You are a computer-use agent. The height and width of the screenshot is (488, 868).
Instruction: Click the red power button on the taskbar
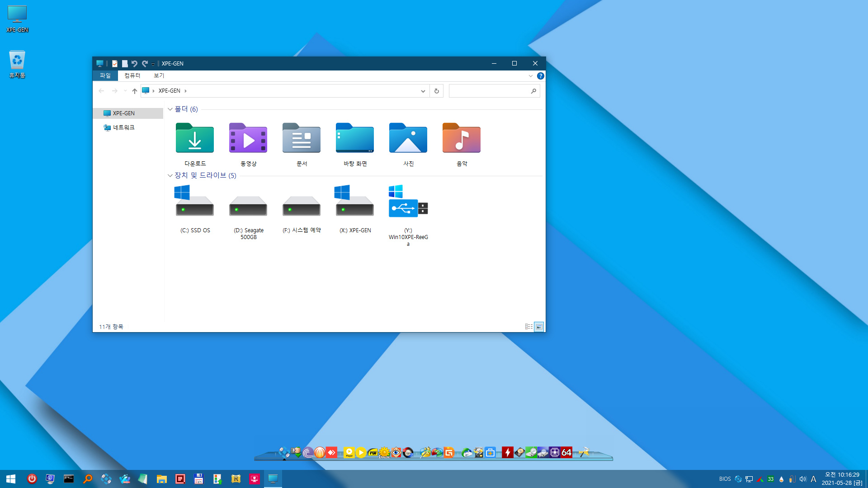[x=32, y=479]
